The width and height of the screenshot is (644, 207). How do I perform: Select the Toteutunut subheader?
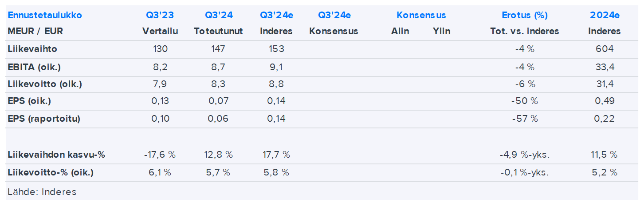(218, 32)
